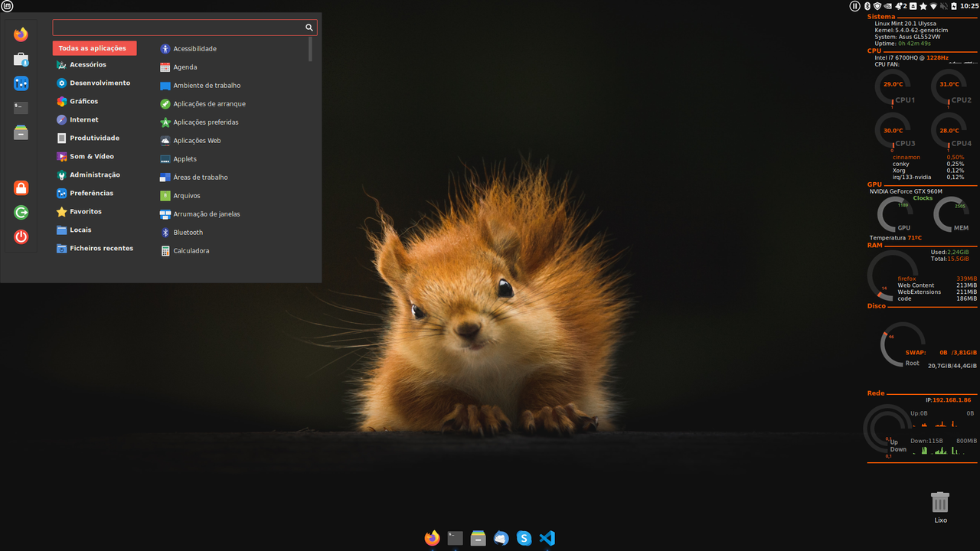980x551 pixels.
Task: Click the muted sound tray icon
Action: coord(944,6)
